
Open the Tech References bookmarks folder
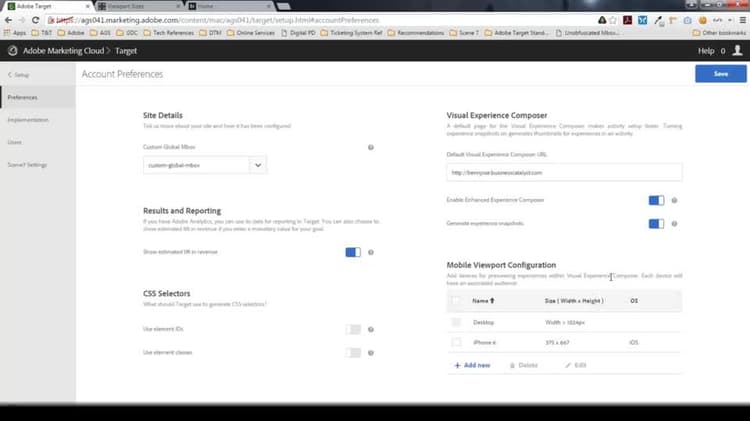(169, 33)
